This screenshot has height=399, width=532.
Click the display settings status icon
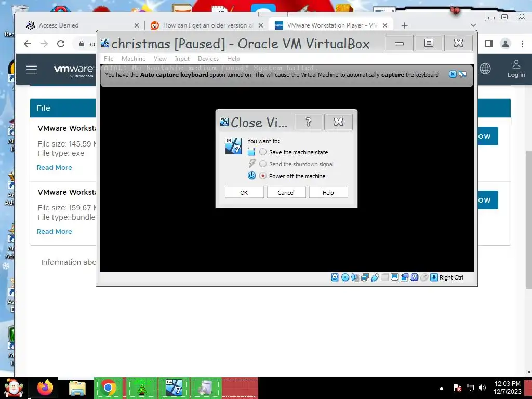[395, 277]
